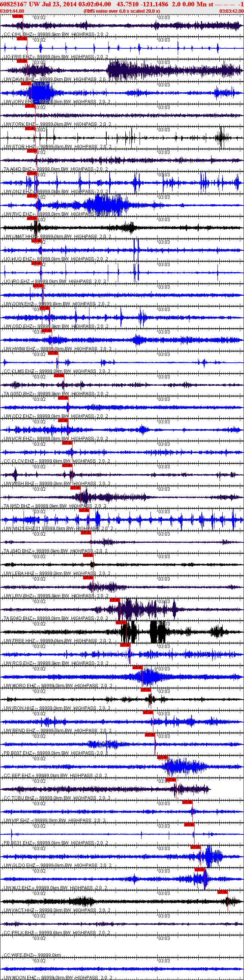Click the 03:03:42.00 end time label

[231, 11]
